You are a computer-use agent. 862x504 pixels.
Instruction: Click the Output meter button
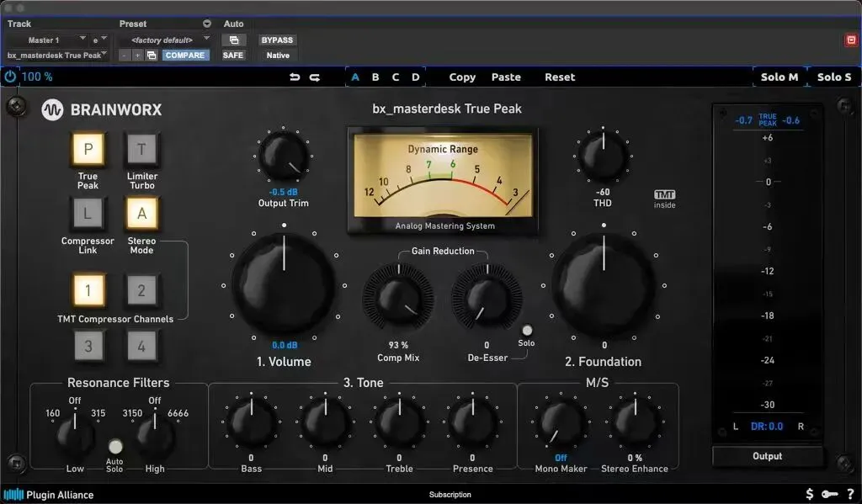point(768,456)
